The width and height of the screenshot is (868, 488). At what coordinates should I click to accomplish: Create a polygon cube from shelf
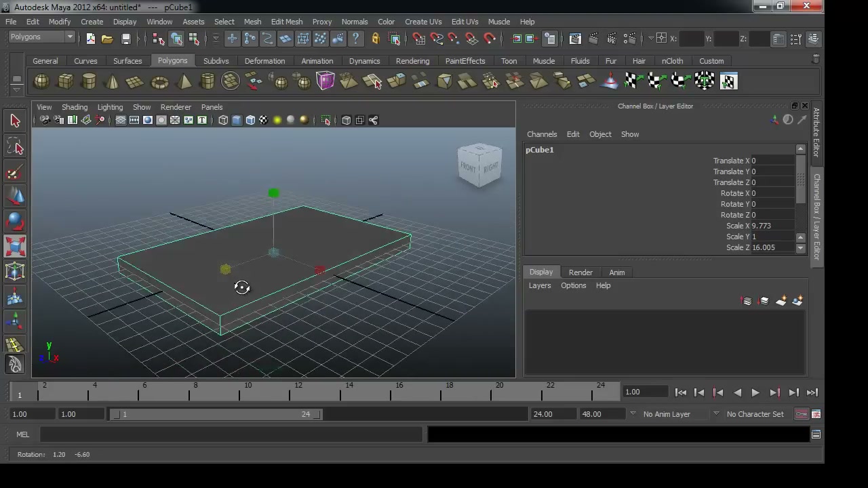[65, 81]
